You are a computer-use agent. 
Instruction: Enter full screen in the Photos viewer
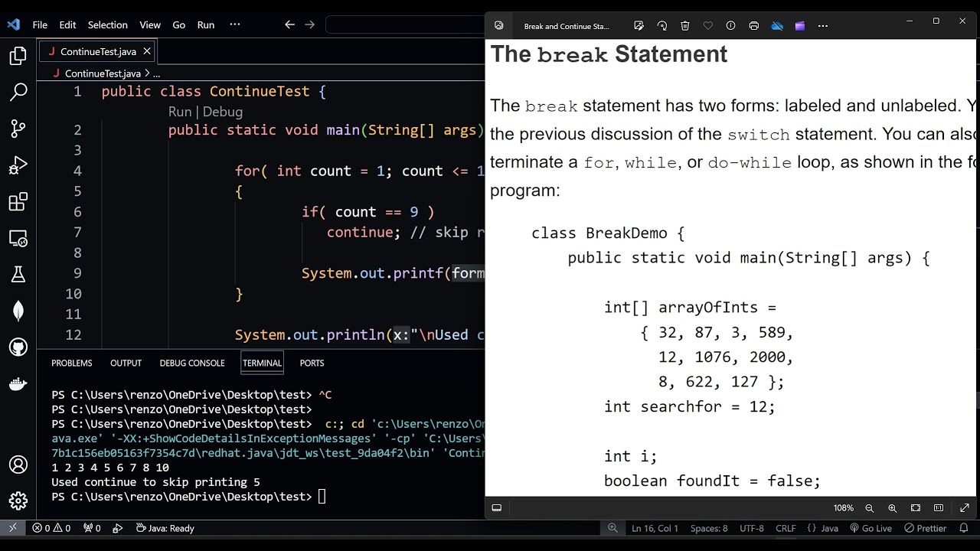tap(964, 508)
